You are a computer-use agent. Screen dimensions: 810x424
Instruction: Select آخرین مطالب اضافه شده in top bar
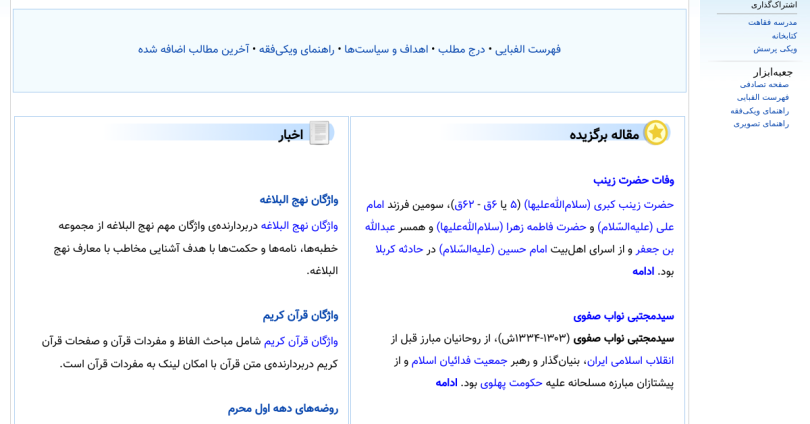click(193, 50)
